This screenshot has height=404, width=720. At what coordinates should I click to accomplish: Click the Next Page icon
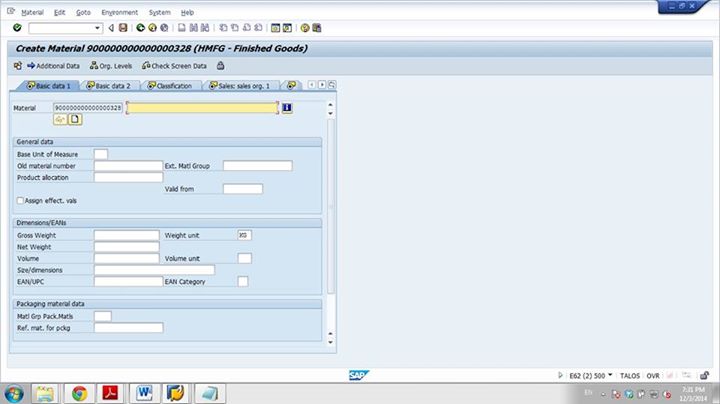[247, 28]
